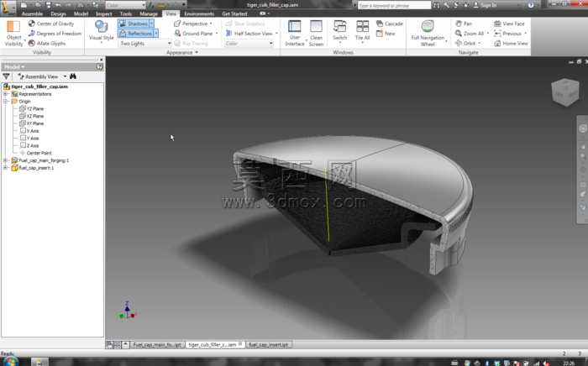This screenshot has width=588, height=366.
Task: Open the Environments tab
Action: 199,14
